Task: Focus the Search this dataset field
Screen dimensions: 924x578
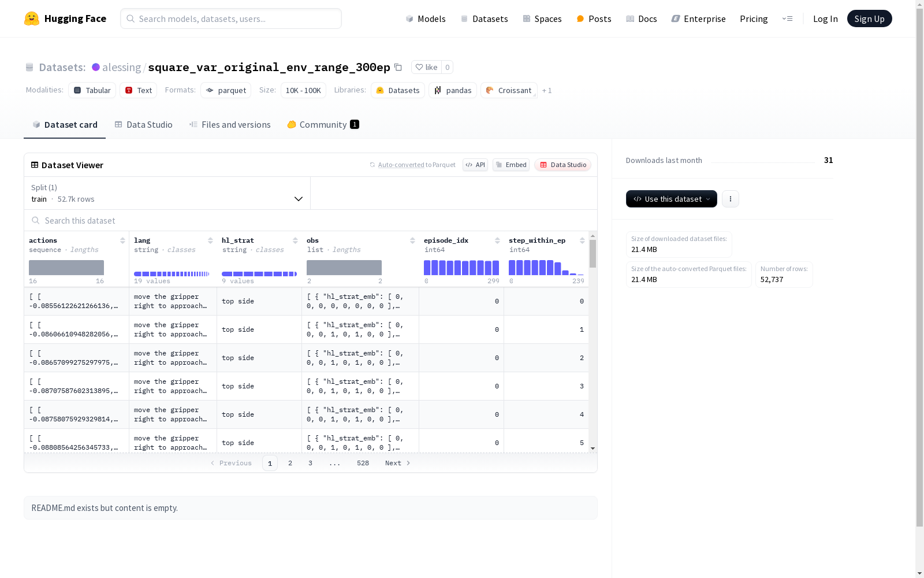Action: 311,220
